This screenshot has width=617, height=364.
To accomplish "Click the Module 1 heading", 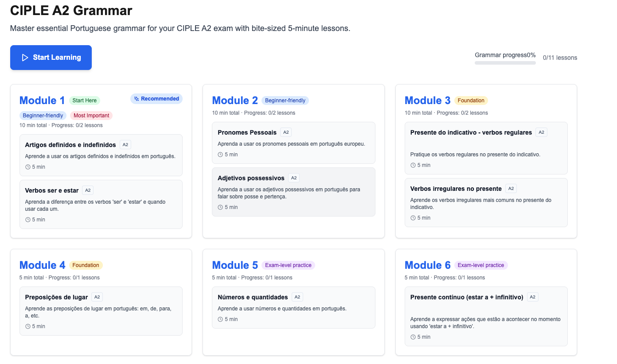I will [x=42, y=101].
